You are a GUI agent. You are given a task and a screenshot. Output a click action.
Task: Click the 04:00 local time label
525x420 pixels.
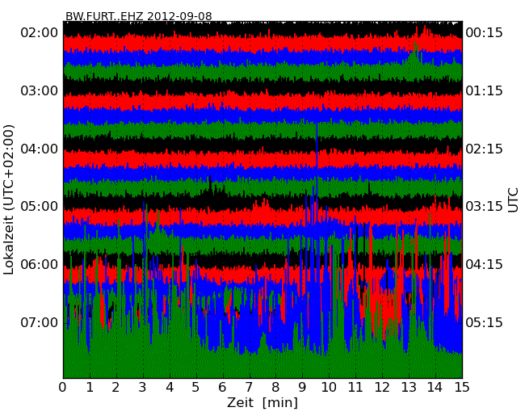[x=40, y=149]
